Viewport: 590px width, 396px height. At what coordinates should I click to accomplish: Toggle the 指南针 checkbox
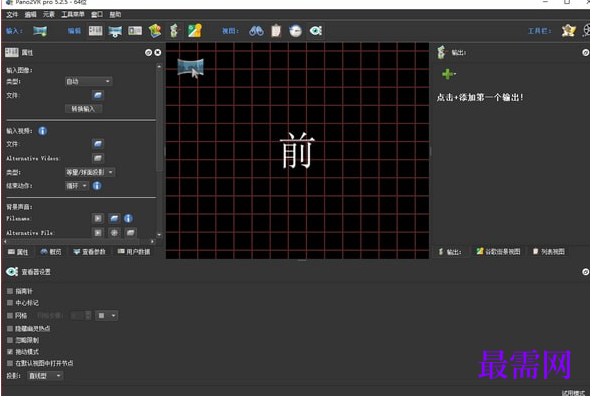pyautogui.click(x=10, y=291)
